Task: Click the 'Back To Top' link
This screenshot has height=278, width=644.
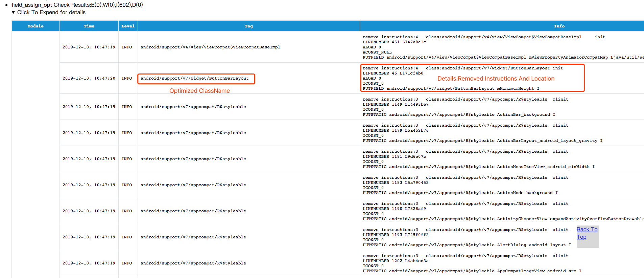Action: 587,233
